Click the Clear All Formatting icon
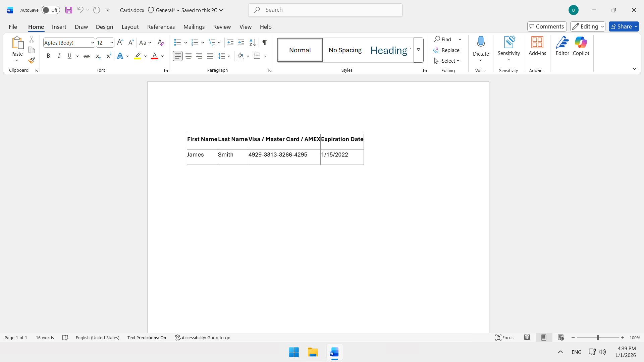Image resolution: width=644 pixels, height=362 pixels. click(x=161, y=43)
